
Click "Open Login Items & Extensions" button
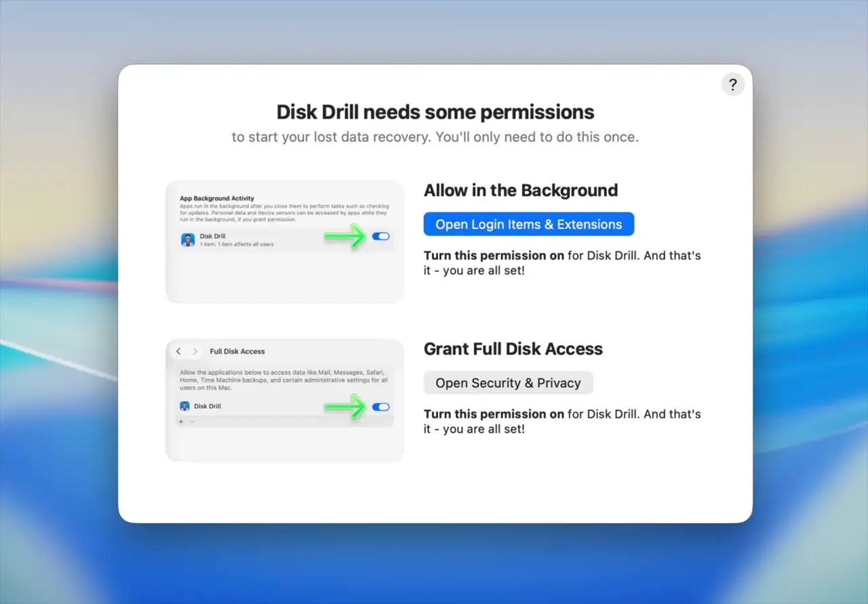[528, 224]
